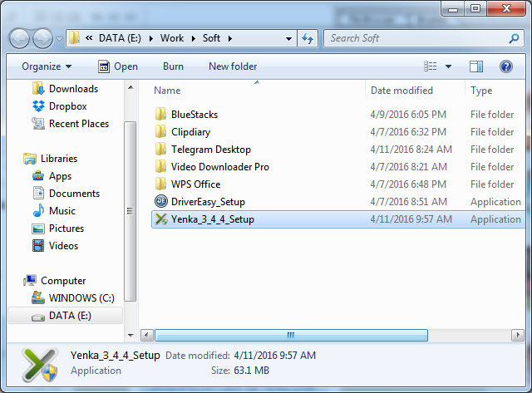Open the address bar history dropdown
This screenshot has height=393, width=532.
pyautogui.click(x=288, y=39)
